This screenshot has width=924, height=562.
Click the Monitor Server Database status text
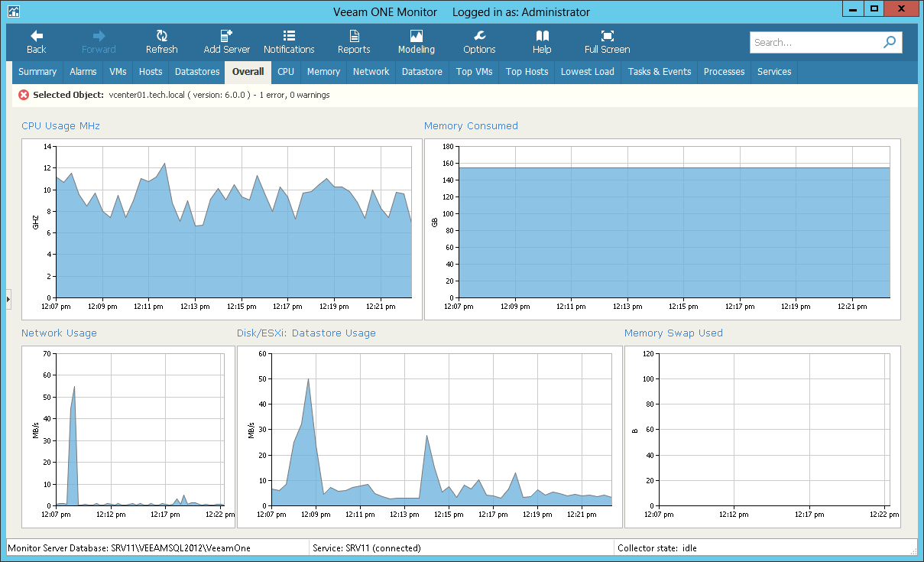129,548
